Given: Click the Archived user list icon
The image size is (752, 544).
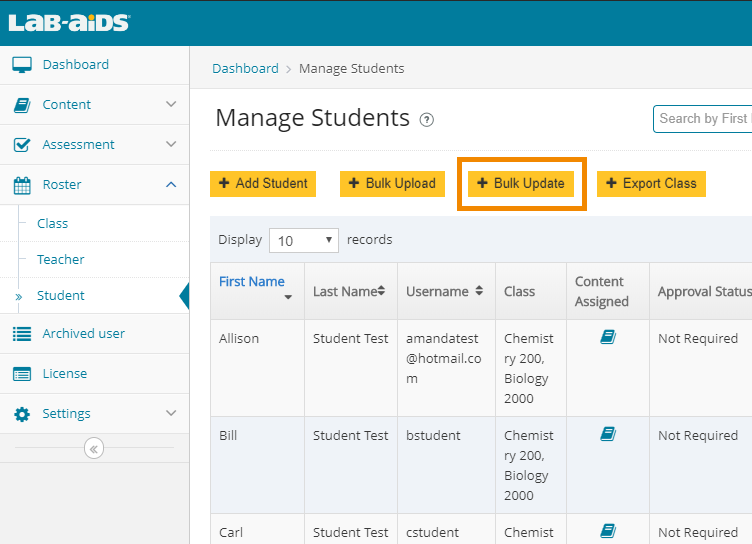Looking at the screenshot, I should [22, 334].
